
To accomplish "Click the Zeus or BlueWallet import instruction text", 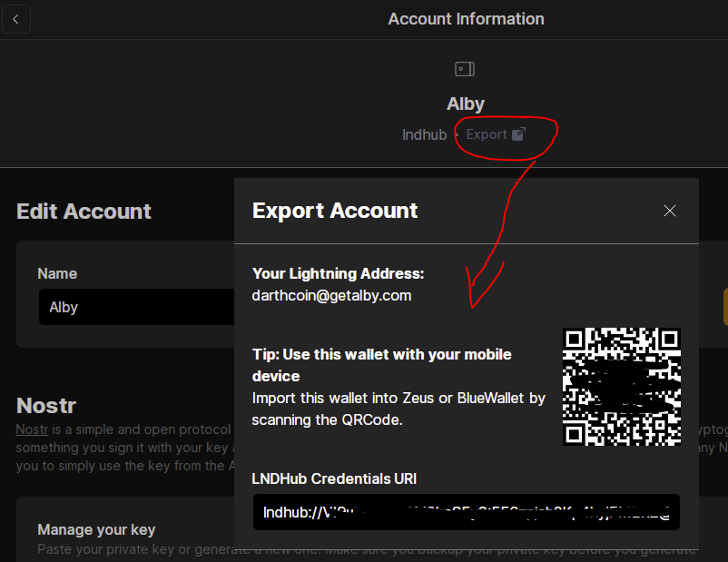I will (x=398, y=409).
